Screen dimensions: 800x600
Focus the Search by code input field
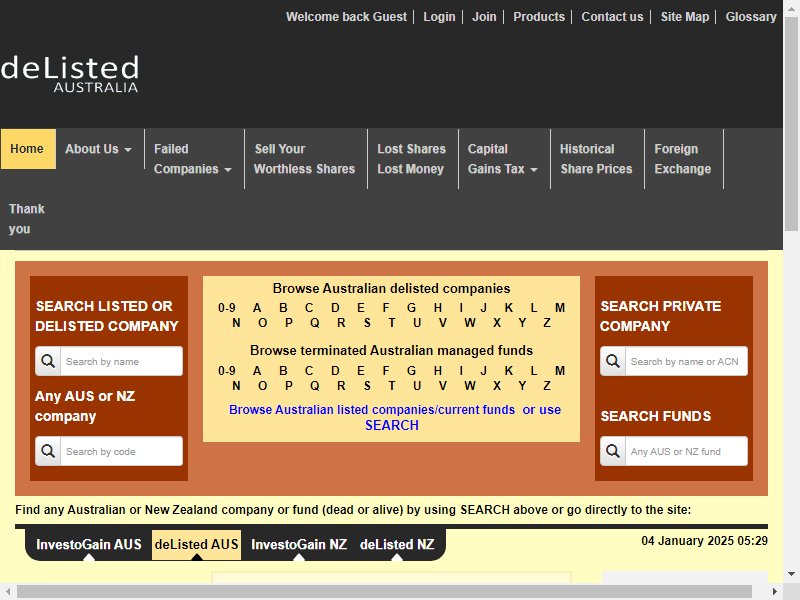tap(121, 451)
